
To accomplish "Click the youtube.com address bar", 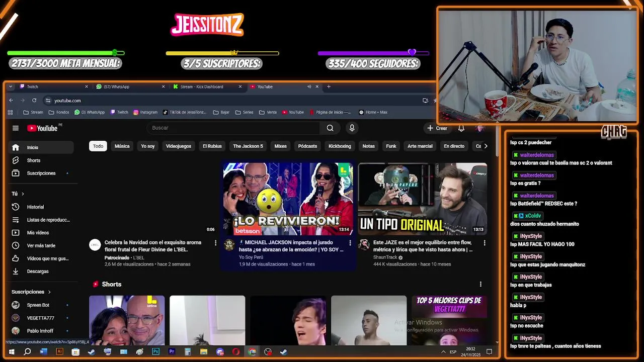I will click(x=231, y=101).
